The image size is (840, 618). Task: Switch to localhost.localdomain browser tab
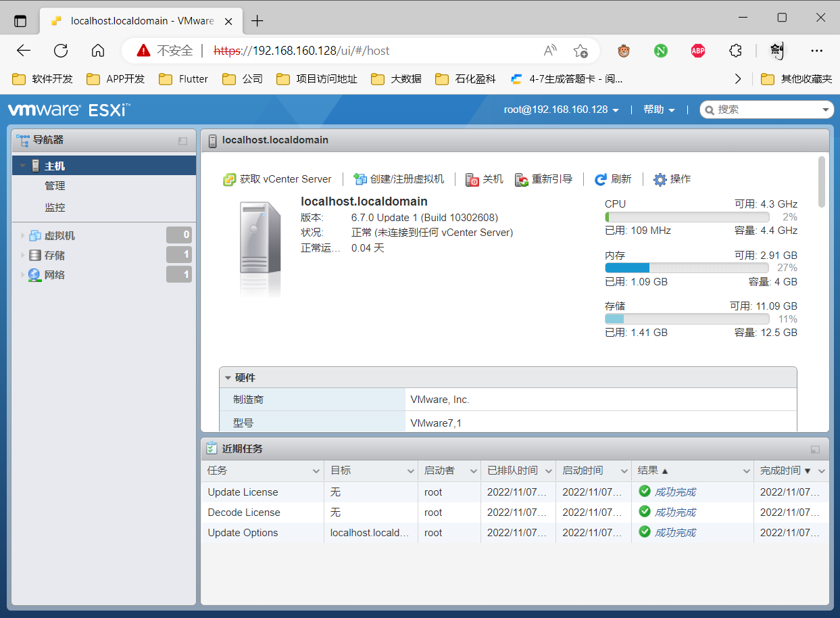[x=141, y=21]
